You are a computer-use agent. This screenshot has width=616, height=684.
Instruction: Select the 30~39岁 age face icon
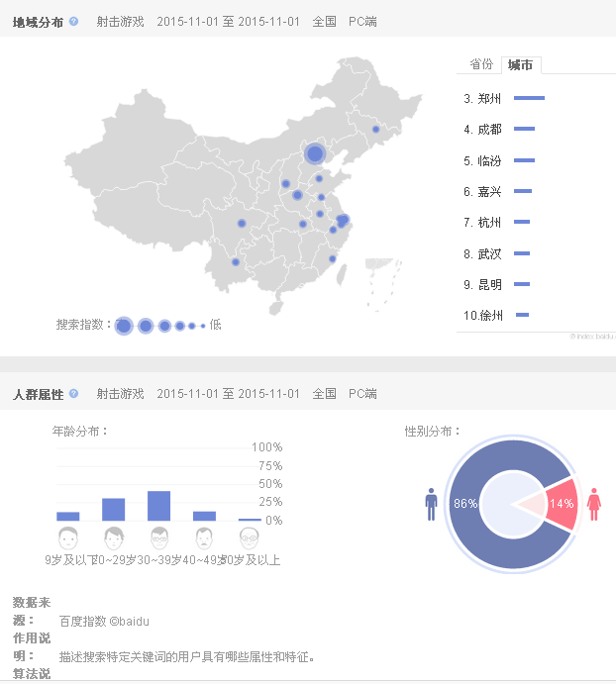point(158,538)
